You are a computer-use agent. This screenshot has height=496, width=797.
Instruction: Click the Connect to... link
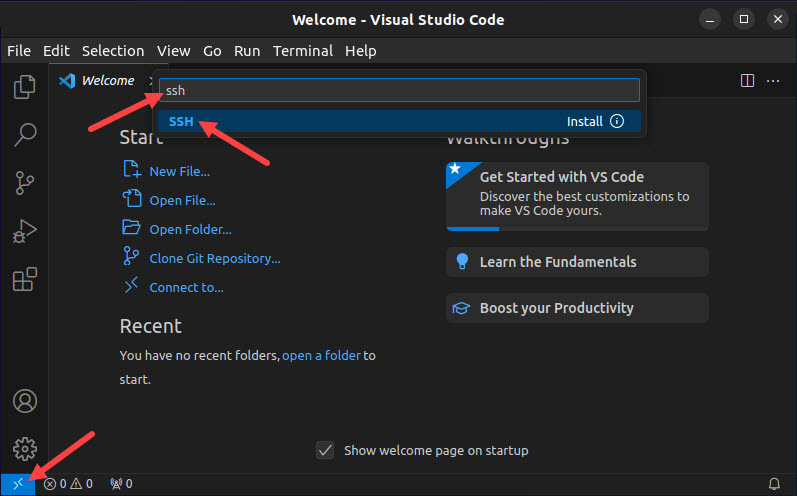pos(187,288)
